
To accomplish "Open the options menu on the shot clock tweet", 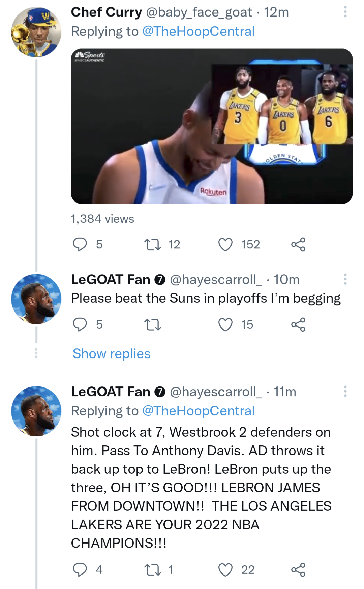I will pos(344,391).
